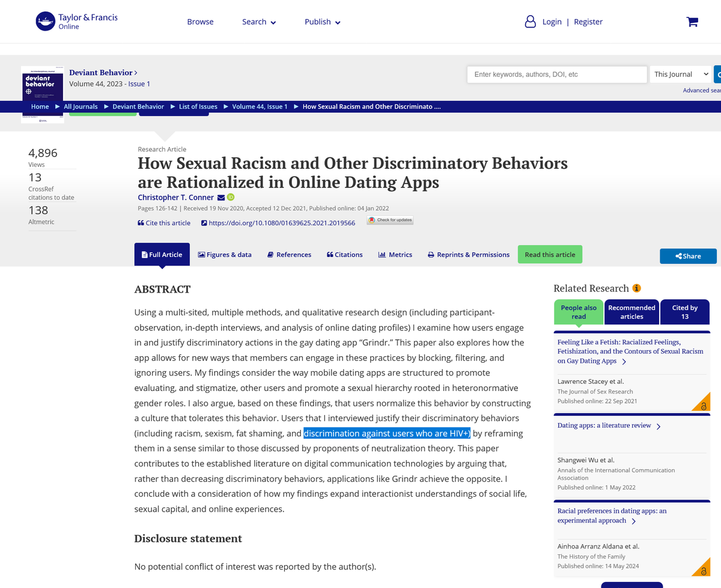Open the shopping cart icon
Image resolution: width=721 pixels, height=588 pixels.
(692, 22)
